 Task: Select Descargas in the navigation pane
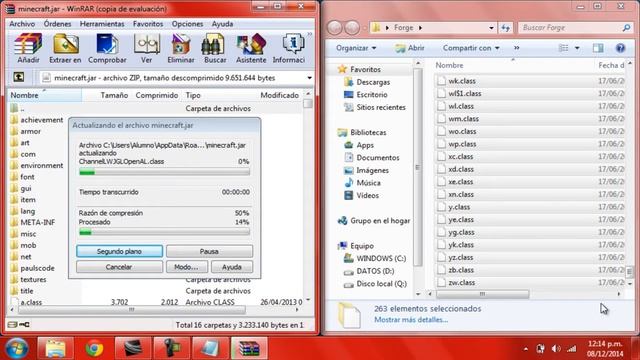click(367, 82)
